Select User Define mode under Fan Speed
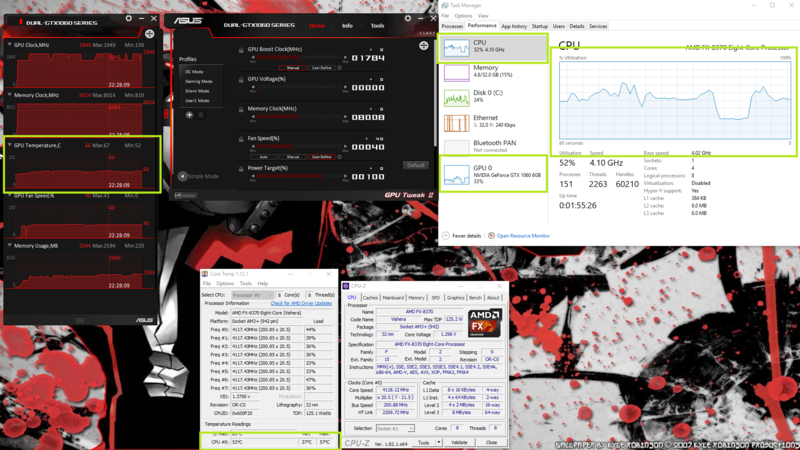The image size is (800, 450). pyautogui.click(x=321, y=157)
